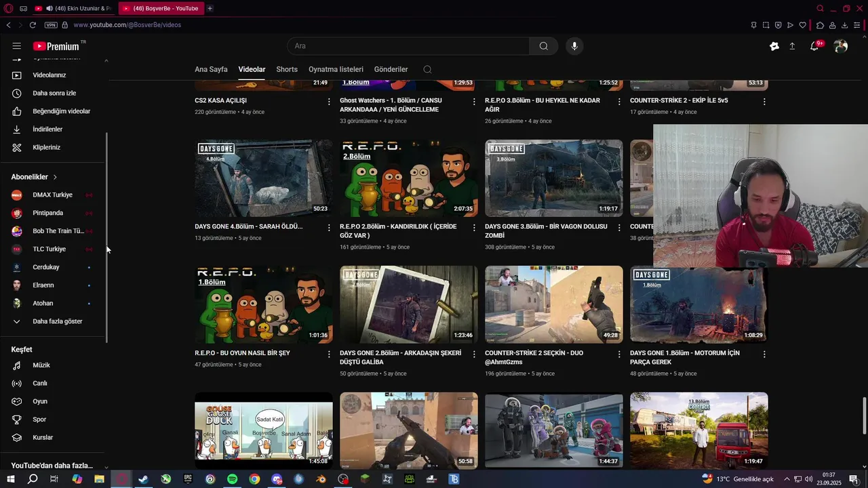The width and height of the screenshot is (868, 488).
Task: Add page to bookmarks with heart icon
Action: [803, 25]
